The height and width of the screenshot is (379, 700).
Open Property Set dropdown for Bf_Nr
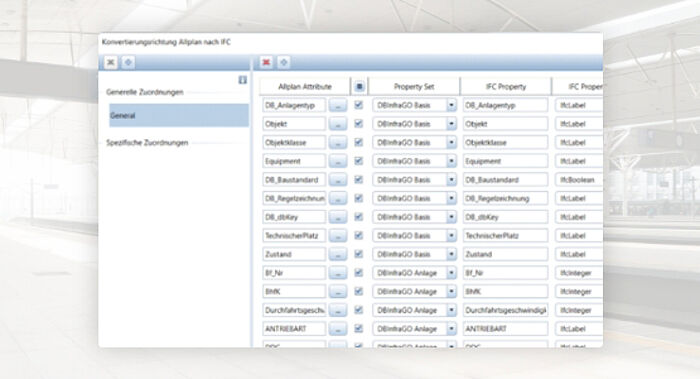[x=451, y=273]
